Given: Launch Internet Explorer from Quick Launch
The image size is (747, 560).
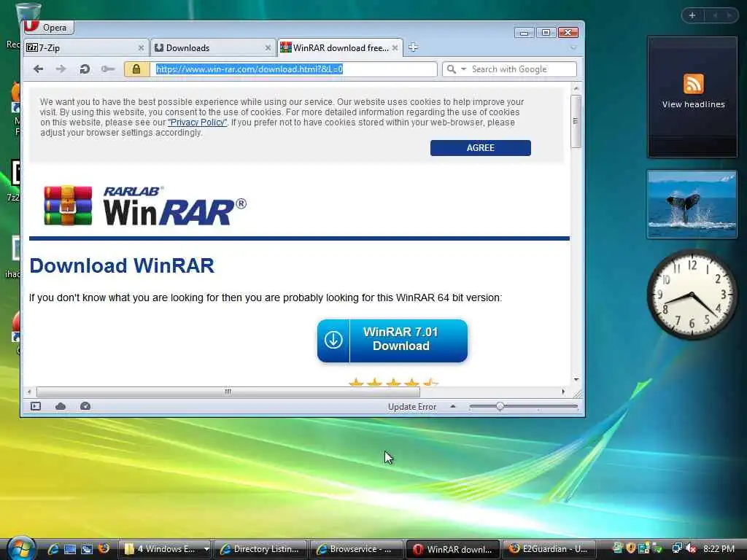Looking at the screenshot, I should (53, 549).
